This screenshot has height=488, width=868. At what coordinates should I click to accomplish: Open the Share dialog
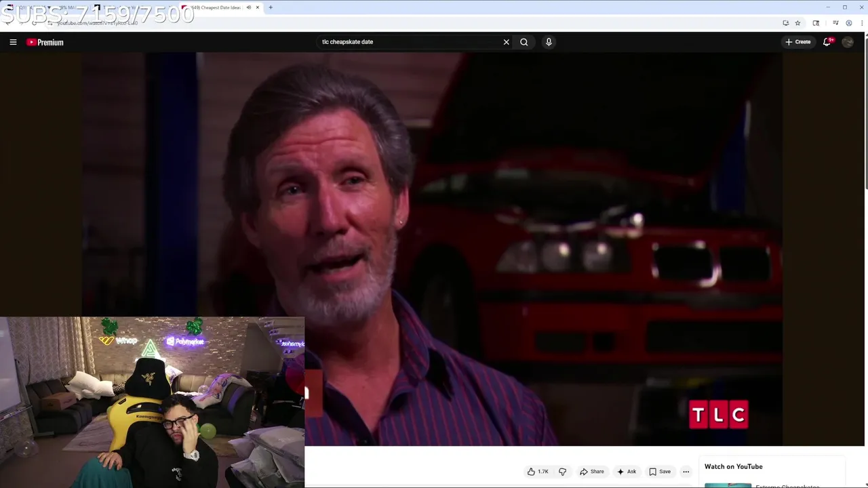coord(591,472)
